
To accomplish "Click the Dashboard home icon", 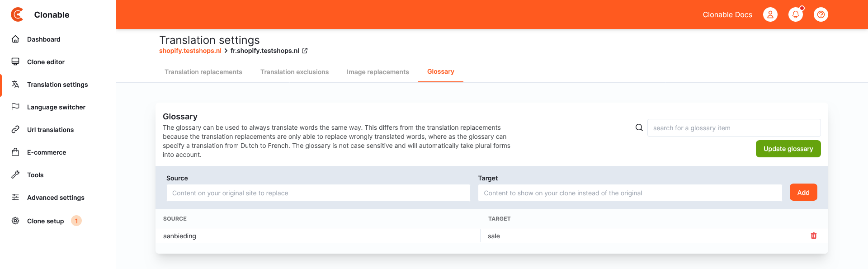I will click(15, 39).
